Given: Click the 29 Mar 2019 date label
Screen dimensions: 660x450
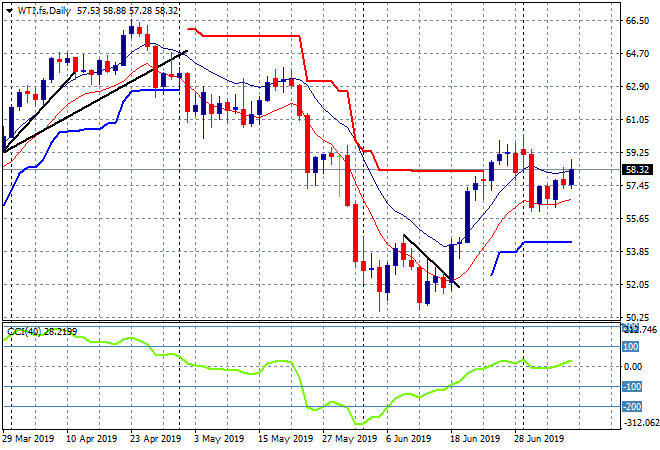Looking at the screenshot, I should click(x=28, y=439).
